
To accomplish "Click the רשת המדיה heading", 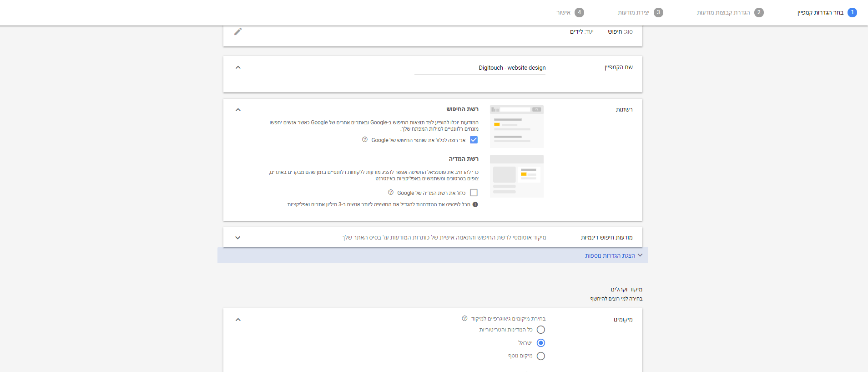I will 464,159.
